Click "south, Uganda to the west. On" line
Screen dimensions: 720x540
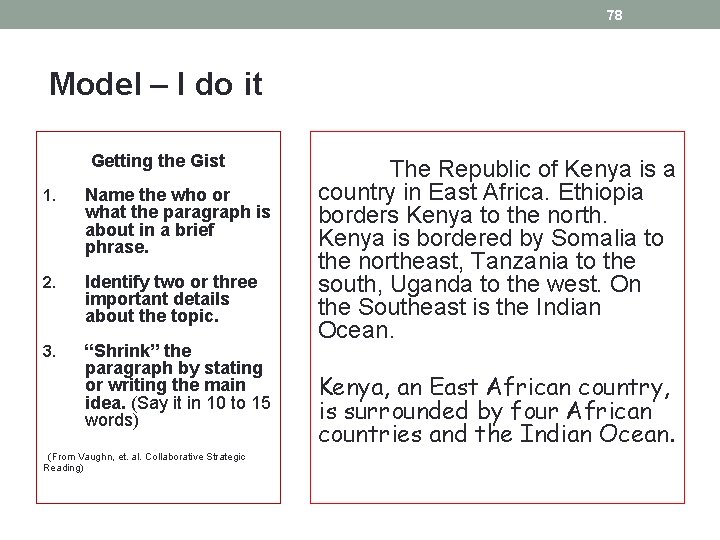pos(479,284)
